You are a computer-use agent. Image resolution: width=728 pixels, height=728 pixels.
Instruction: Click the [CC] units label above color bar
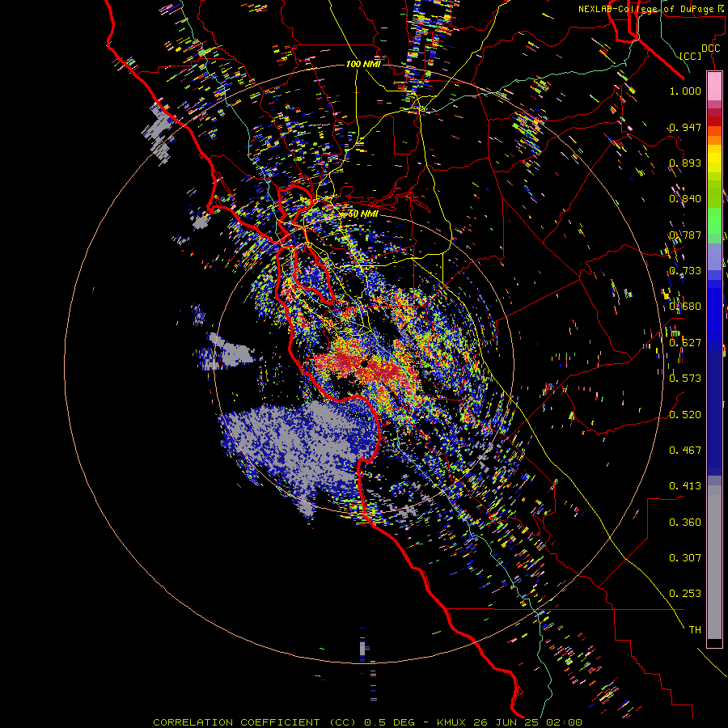[x=691, y=56]
